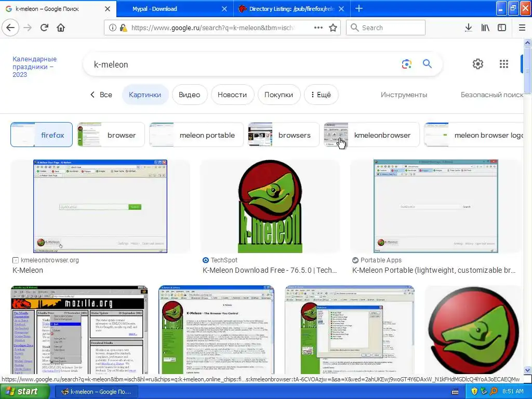
Task: Open the Downloads panel arrow
Action: [468, 28]
